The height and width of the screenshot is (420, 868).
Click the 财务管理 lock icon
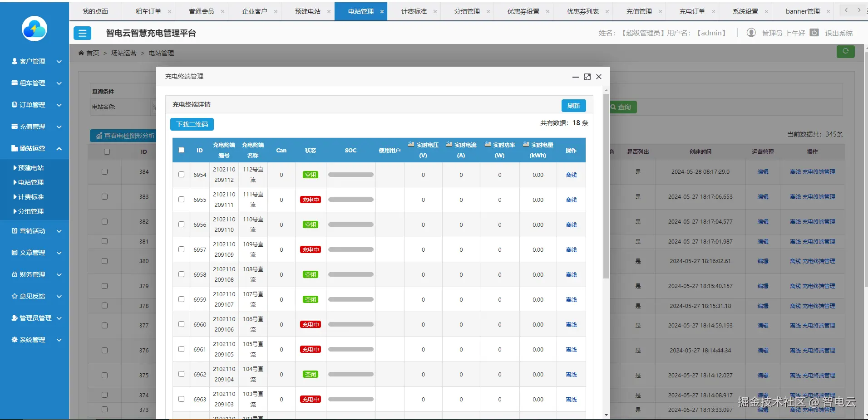click(x=15, y=274)
